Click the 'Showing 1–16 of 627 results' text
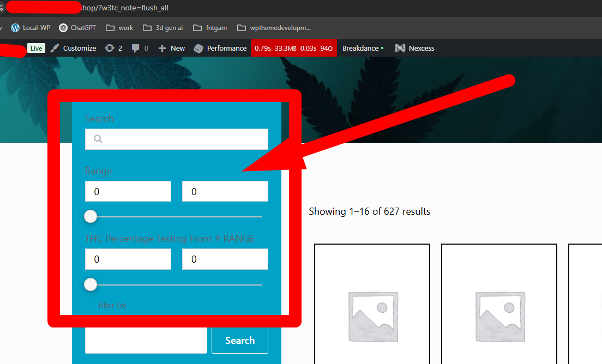 (369, 211)
